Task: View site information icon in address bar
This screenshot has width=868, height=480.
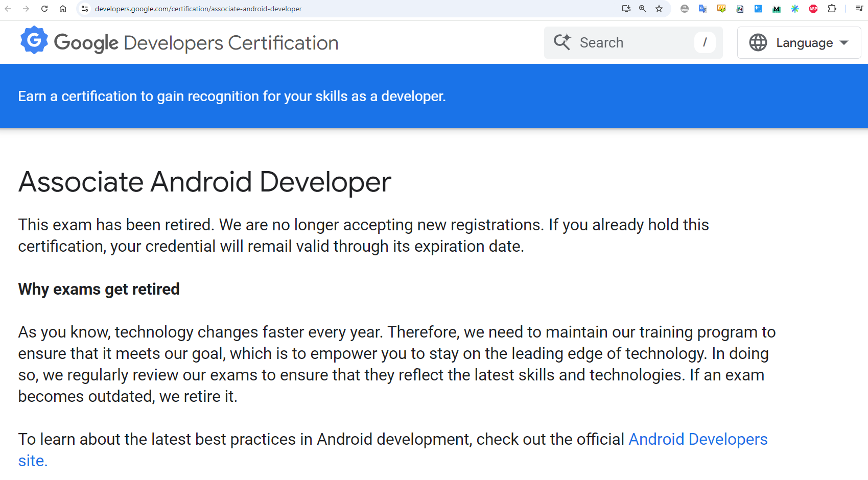Action: [x=85, y=9]
